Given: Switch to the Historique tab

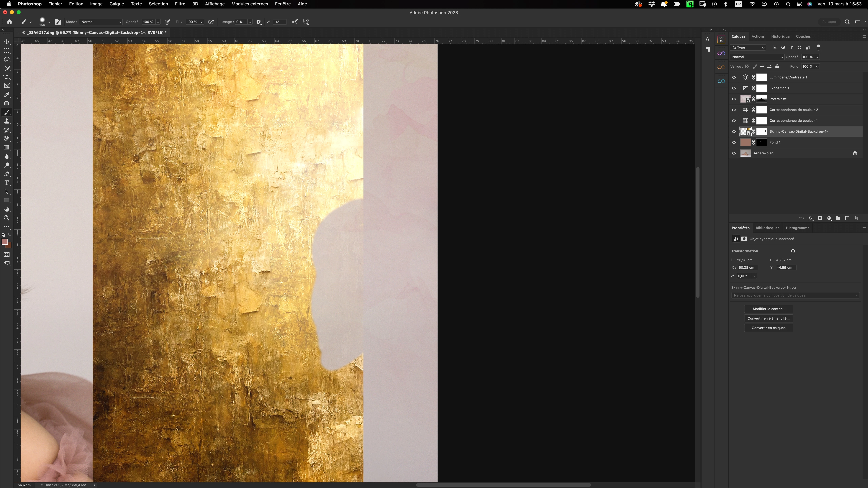Looking at the screenshot, I should (x=780, y=36).
